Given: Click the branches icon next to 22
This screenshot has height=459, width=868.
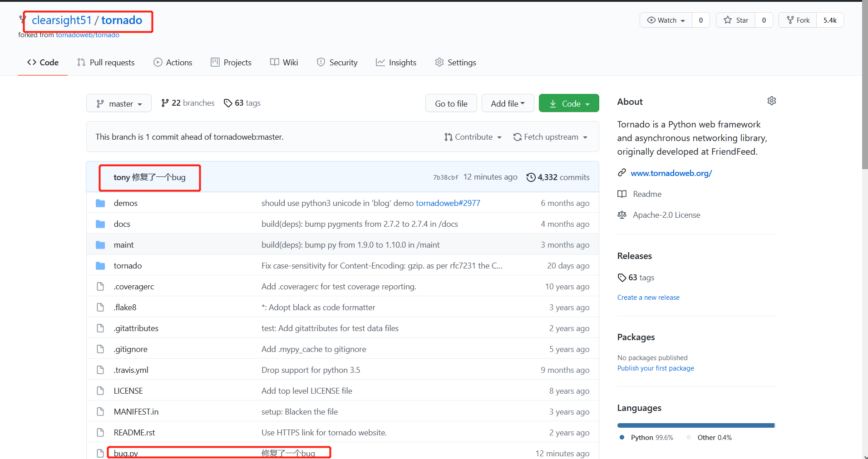Looking at the screenshot, I should coord(165,103).
